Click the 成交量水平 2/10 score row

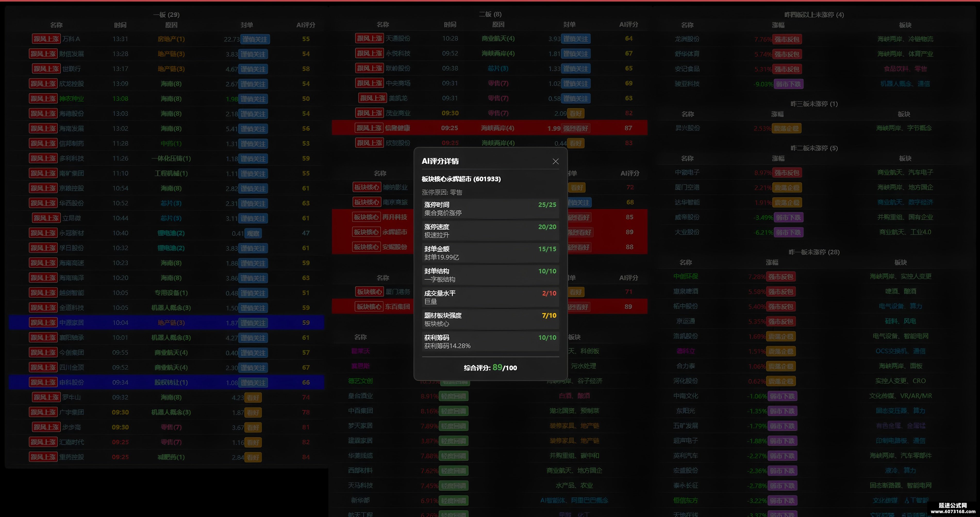pos(490,297)
